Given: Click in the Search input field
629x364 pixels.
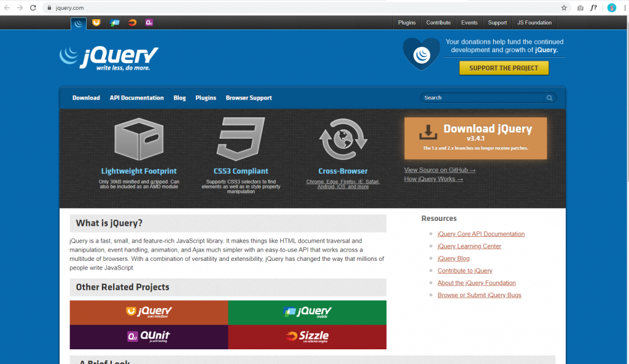Looking at the screenshot, I should pyautogui.click(x=482, y=98).
